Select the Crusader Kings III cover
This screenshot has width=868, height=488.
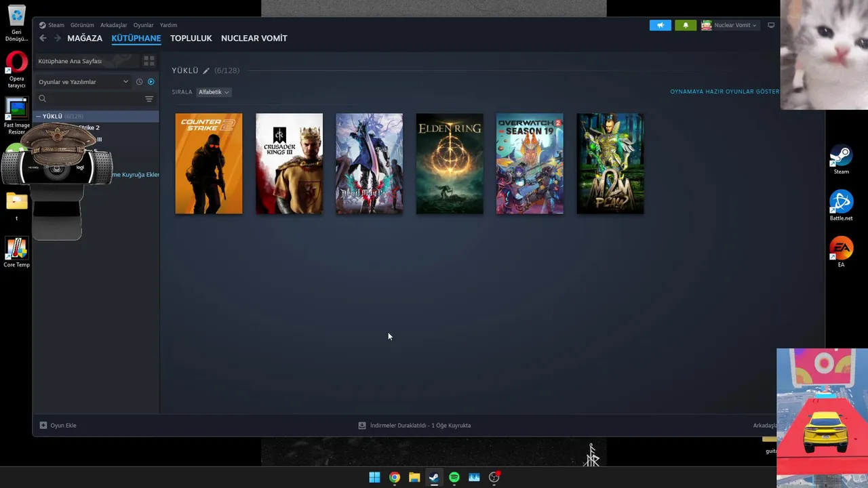[289, 163]
